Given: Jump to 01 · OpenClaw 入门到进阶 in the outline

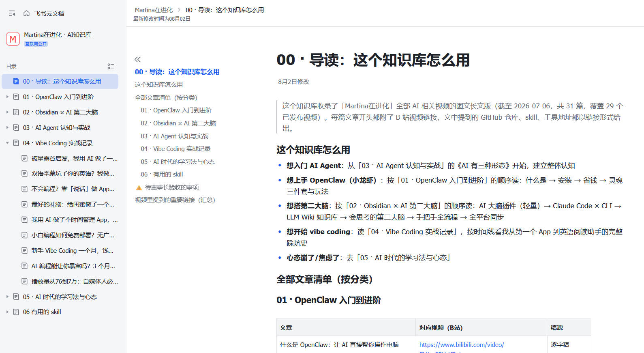Looking at the screenshot, I should (x=176, y=110).
